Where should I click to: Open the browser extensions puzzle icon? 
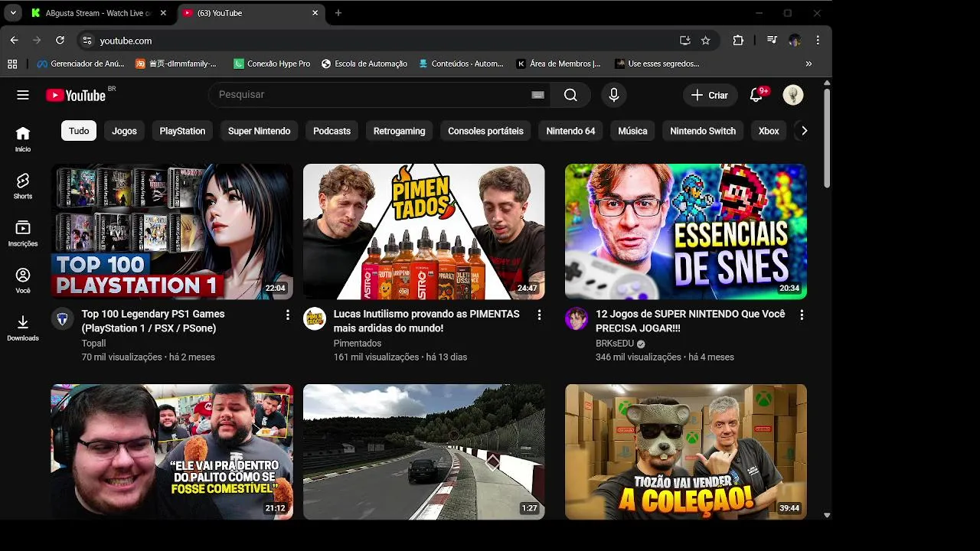click(x=738, y=41)
